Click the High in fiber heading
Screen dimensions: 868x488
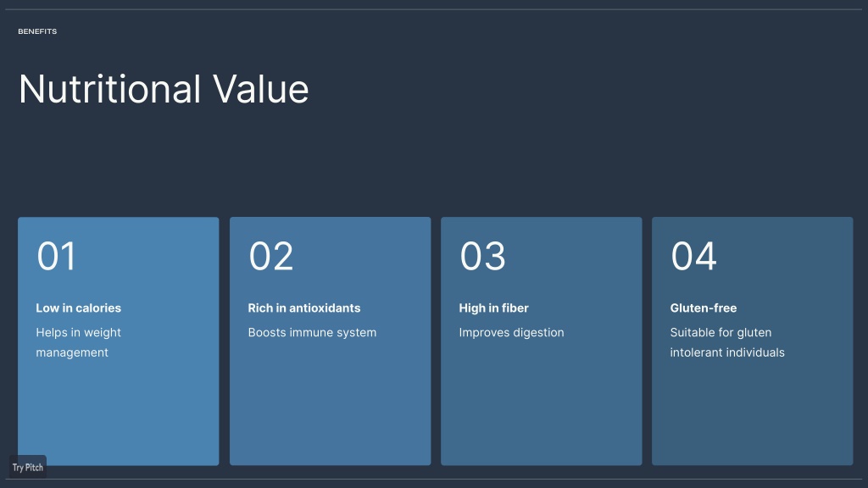[494, 308]
